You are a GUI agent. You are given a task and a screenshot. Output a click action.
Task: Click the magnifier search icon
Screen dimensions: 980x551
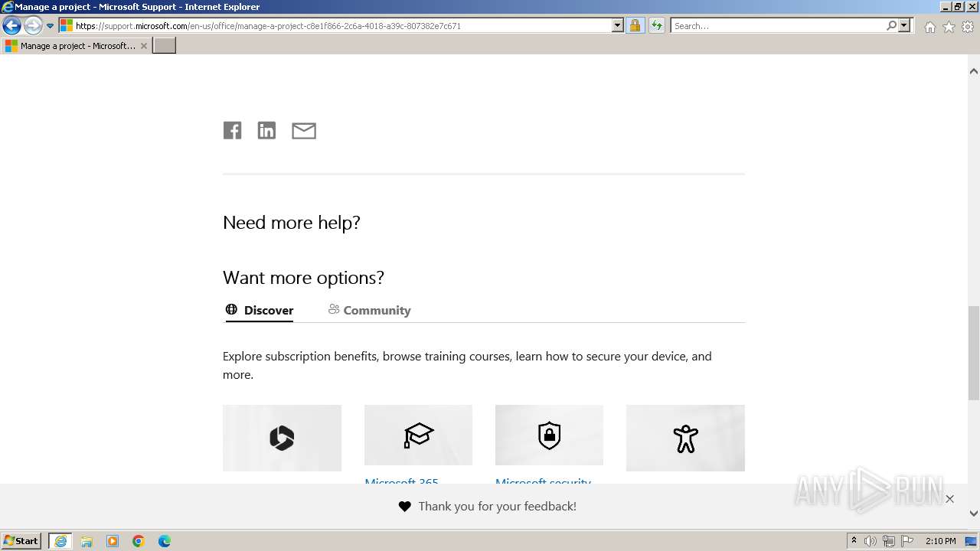(891, 25)
